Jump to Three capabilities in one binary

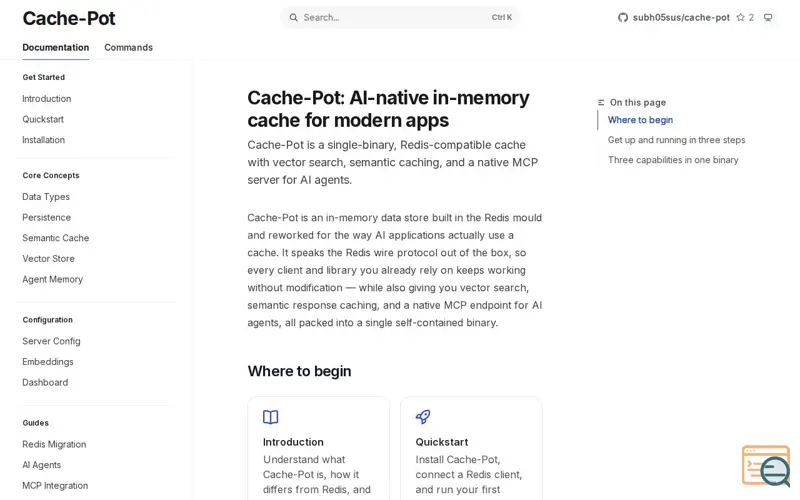point(673,160)
